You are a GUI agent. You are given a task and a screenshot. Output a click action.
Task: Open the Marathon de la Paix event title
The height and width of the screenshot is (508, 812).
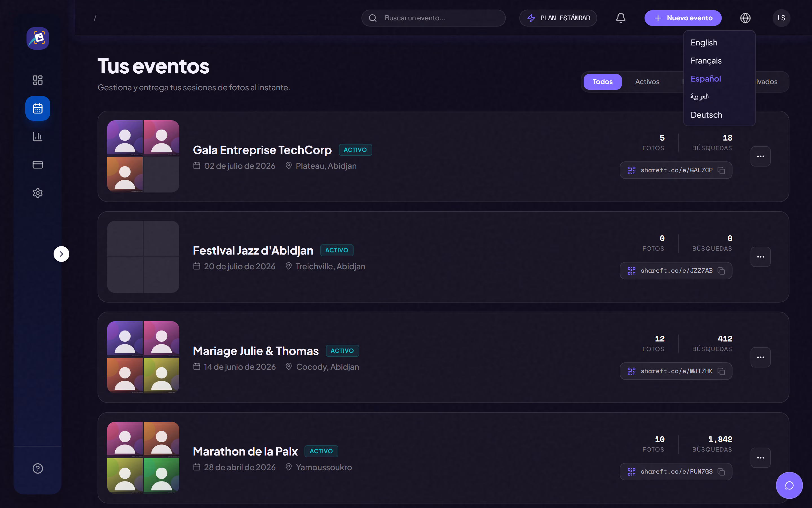[245, 451]
